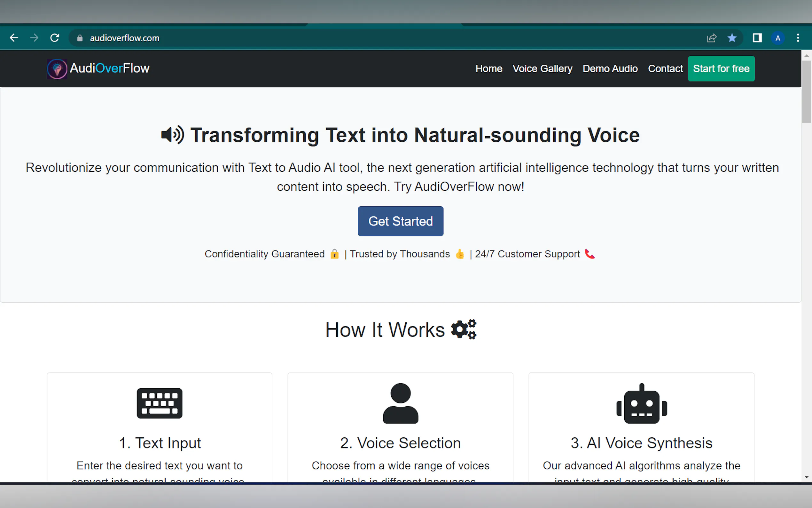
Task: Open Voice Gallery nav item
Action: (x=542, y=68)
